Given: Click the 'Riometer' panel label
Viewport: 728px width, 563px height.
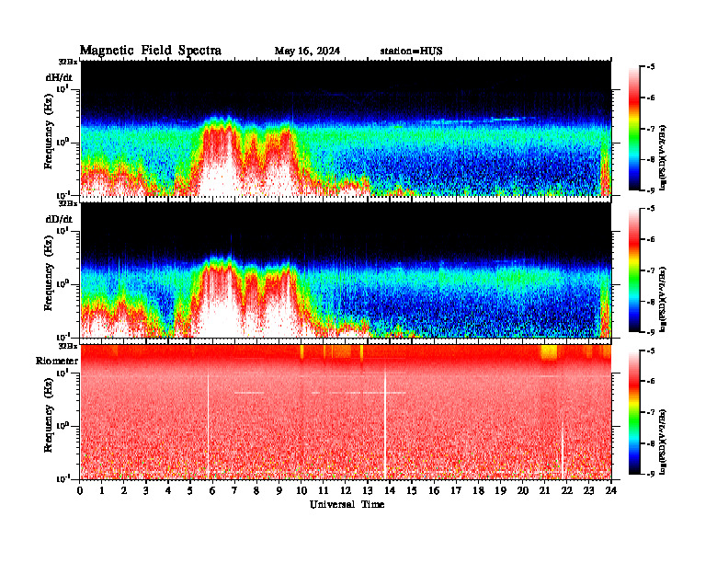Looking at the screenshot, I should [57, 361].
